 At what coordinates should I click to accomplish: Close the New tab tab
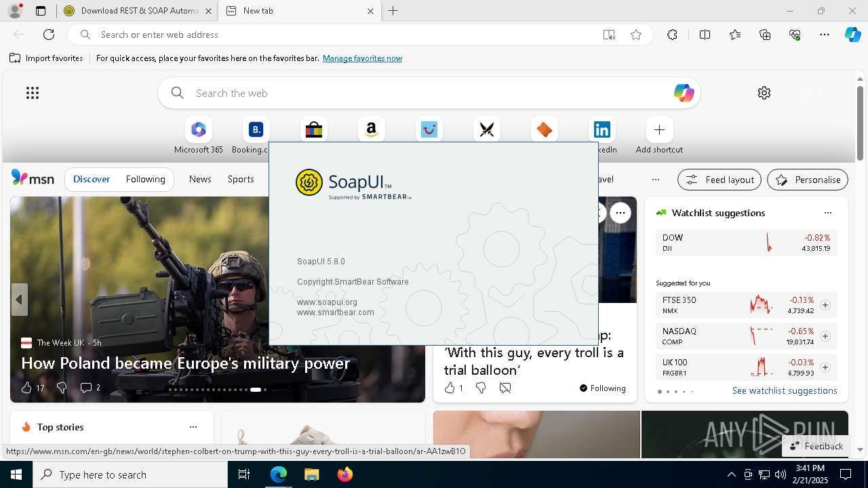tap(370, 11)
